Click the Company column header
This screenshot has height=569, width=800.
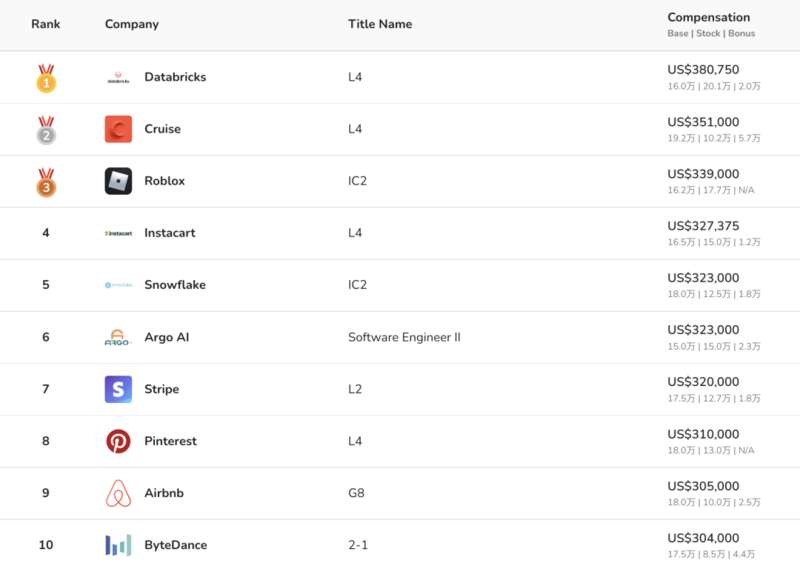pos(132,24)
